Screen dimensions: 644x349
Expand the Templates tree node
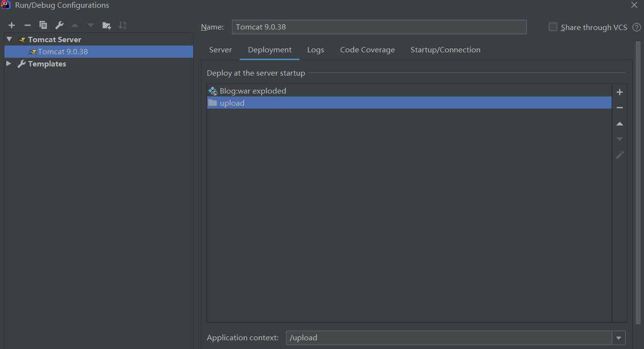pyautogui.click(x=9, y=63)
